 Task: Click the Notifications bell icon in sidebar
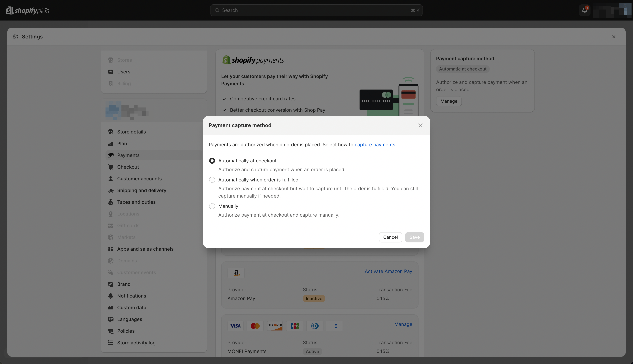(x=111, y=296)
